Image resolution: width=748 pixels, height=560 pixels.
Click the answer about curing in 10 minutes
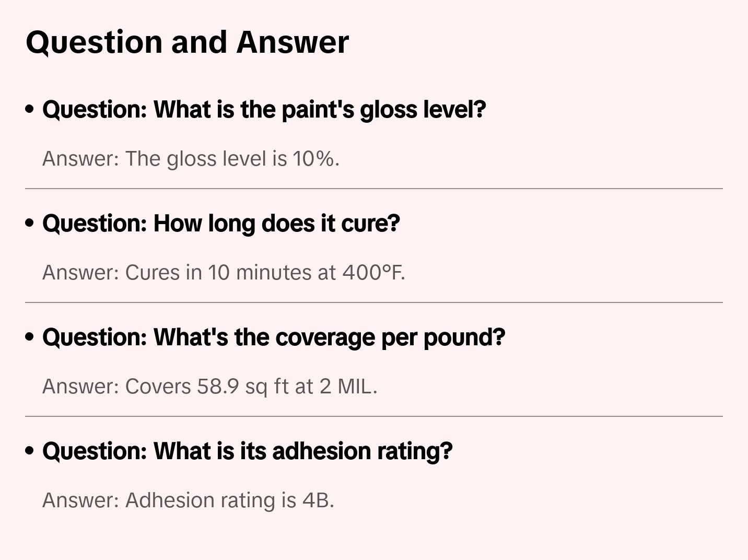[224, 273]
